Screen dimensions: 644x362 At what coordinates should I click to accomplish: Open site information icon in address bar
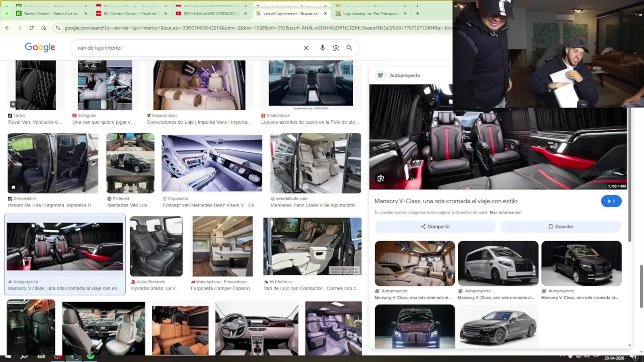(x=57, y=28)
